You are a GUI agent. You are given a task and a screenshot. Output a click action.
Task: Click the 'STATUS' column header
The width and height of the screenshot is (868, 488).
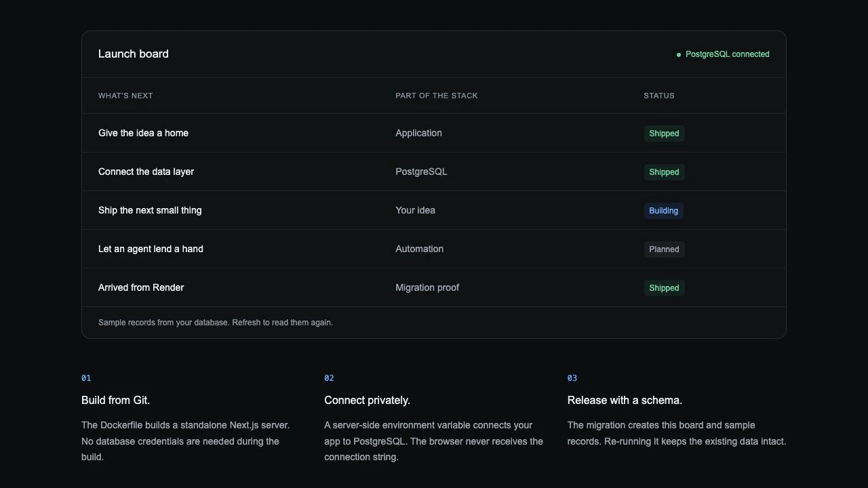(659, 96)
